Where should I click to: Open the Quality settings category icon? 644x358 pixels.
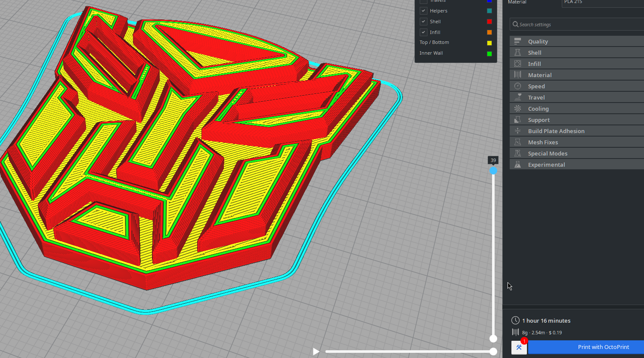click(517, 41)
